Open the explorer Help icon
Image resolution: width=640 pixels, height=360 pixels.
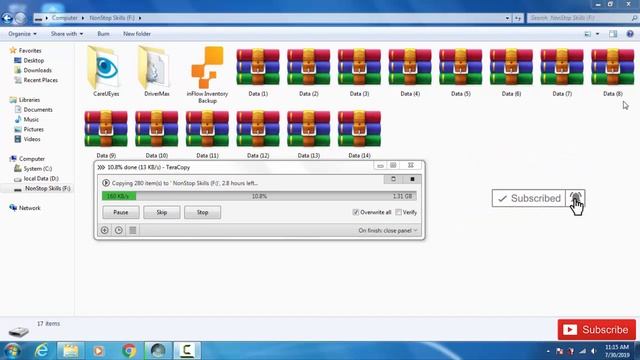630,34
